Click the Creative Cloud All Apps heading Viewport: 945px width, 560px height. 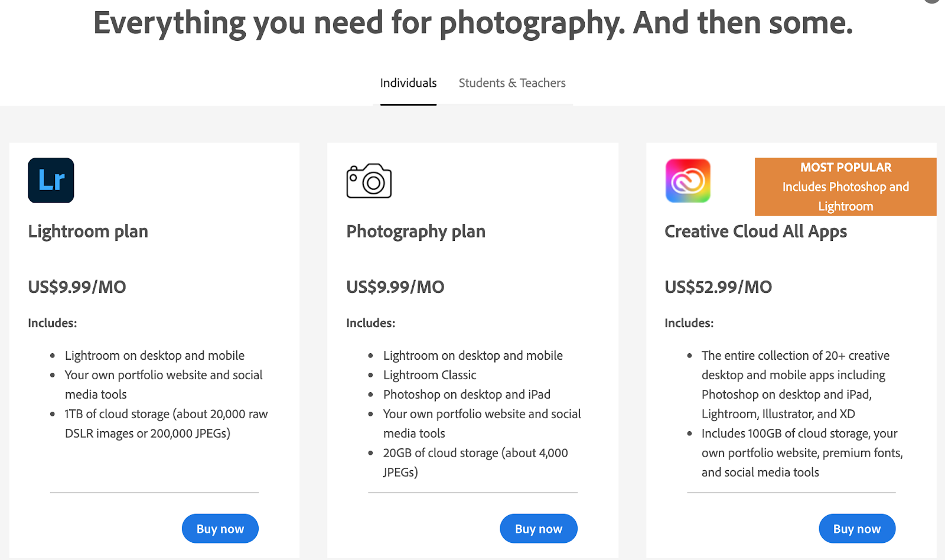755,232
